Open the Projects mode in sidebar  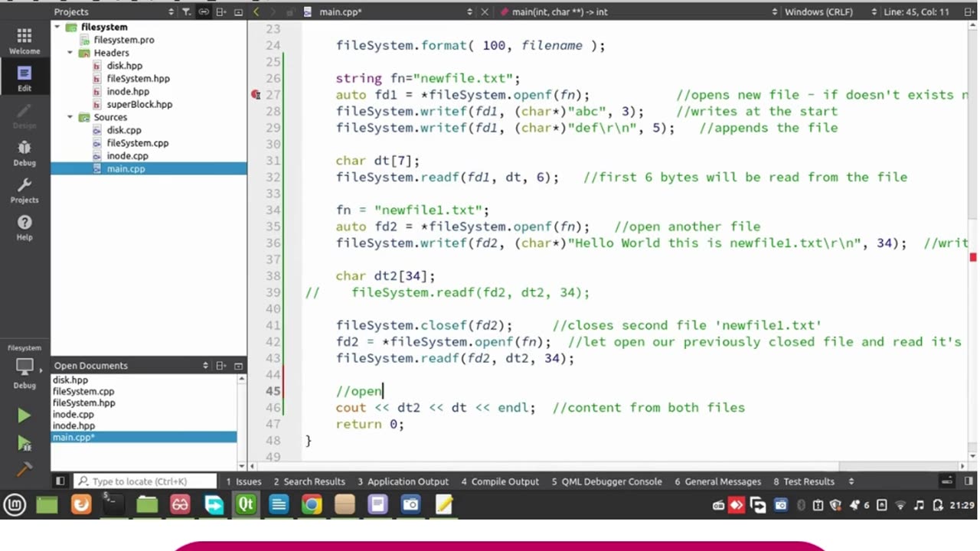24,190
